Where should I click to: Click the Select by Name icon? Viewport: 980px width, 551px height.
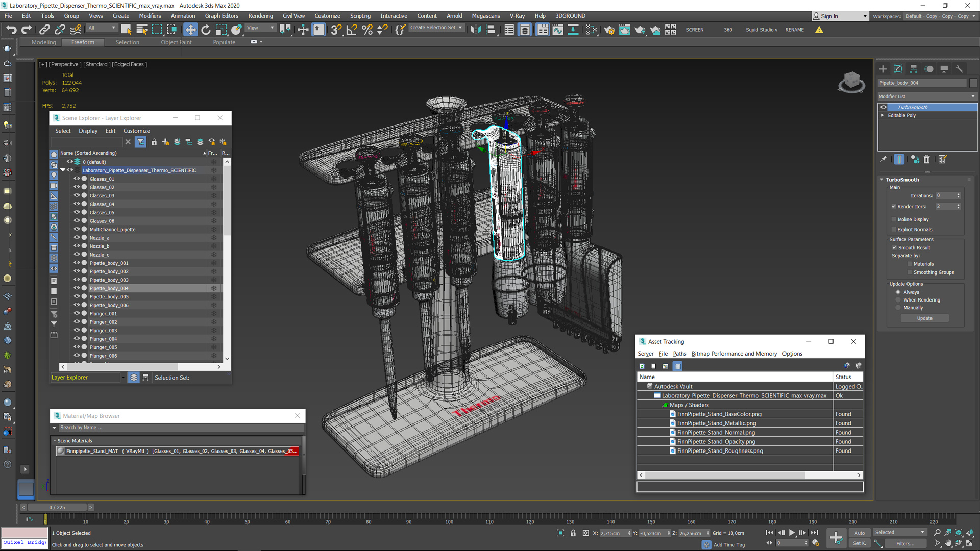(x=142, y=30)
